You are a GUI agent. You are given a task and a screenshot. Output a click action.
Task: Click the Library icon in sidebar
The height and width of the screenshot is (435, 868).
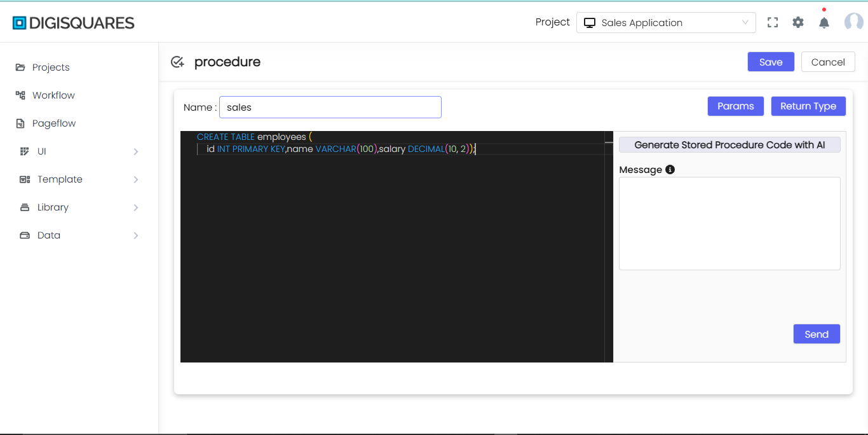click(25, 207)
